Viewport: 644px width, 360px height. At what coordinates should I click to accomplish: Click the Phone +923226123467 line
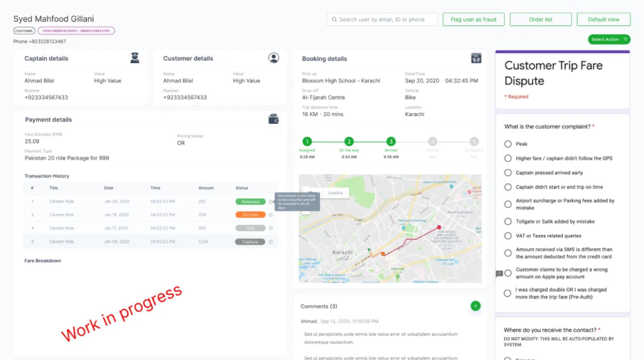click(x=39, y=41)
